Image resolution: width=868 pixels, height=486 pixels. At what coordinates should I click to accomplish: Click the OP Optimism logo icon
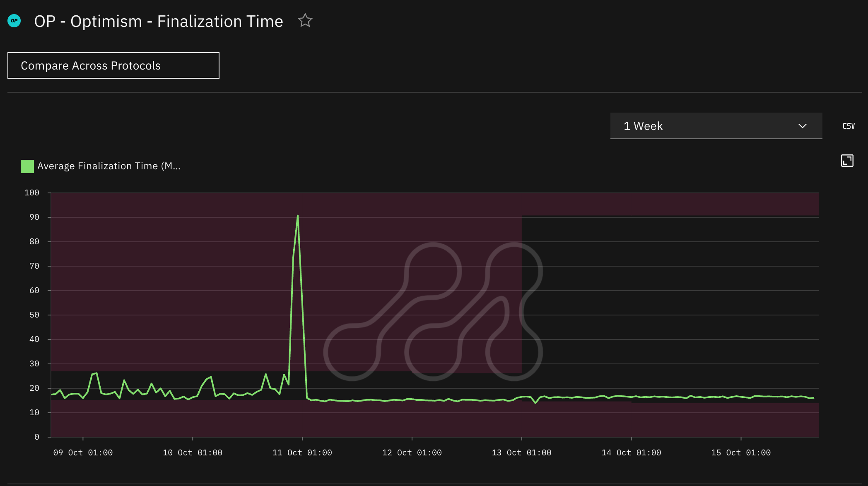(14, 21)
